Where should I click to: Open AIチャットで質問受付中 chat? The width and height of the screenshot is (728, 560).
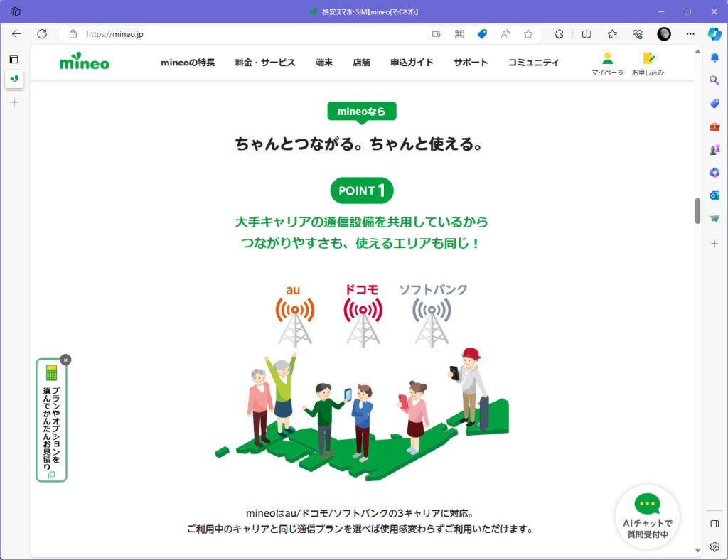pyautogui.click(x=647, y=517)
